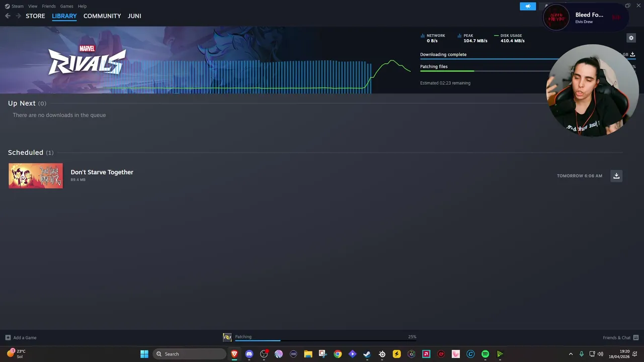The image size is (644, 362).
Task: Open the weather widget 23°C Sol
Action: click(x=16, y=354)
